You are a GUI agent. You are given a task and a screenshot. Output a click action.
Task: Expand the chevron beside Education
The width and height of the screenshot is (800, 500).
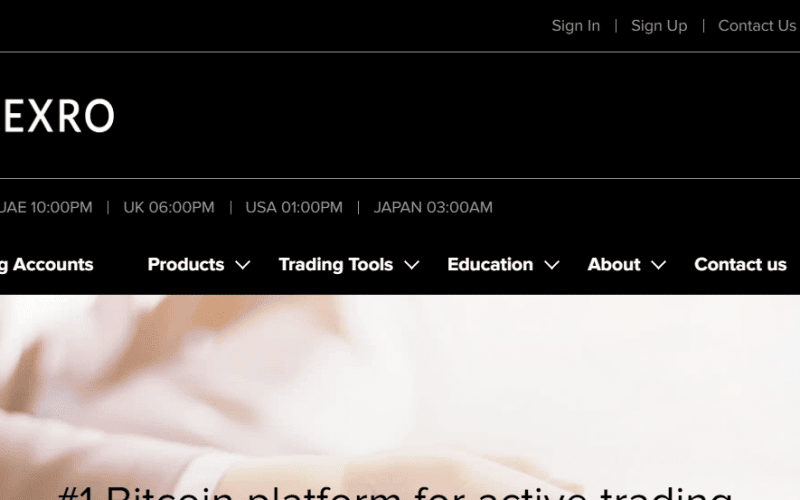(x=552, y=266)
